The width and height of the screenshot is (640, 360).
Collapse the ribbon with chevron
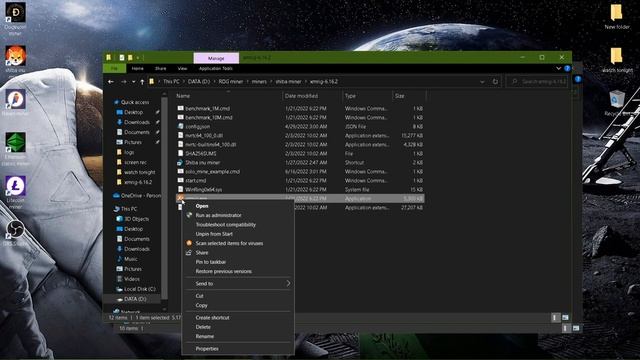(x=558, y=69)
